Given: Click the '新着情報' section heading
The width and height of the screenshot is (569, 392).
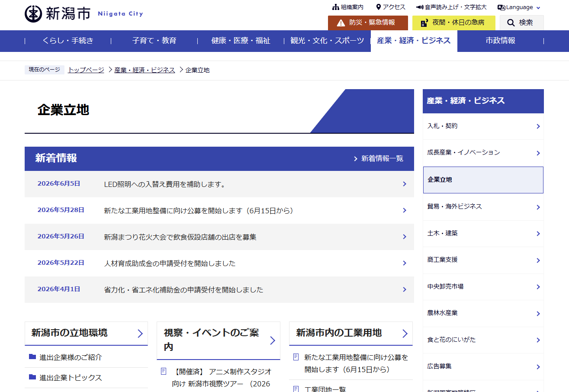Looking at the screenshot, I should pyautogui.click(x=56, y=158).
